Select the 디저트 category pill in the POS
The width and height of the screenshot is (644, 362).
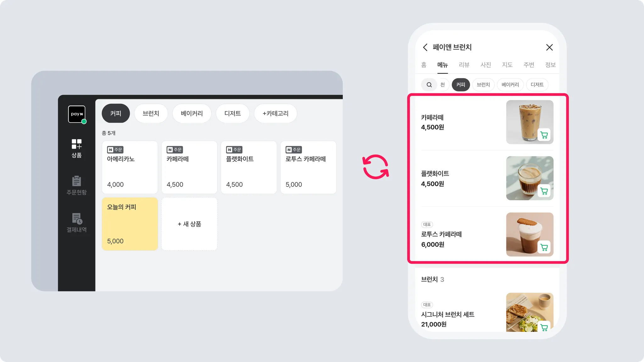pos(232,113)
